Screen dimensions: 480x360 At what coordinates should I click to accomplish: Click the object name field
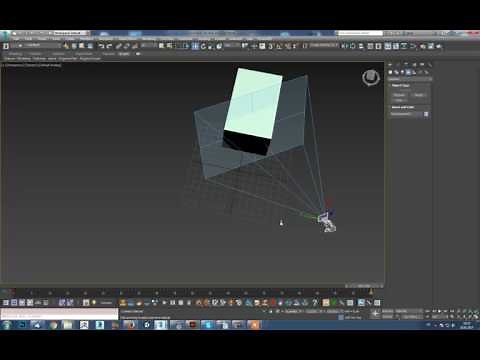(406, 114)
